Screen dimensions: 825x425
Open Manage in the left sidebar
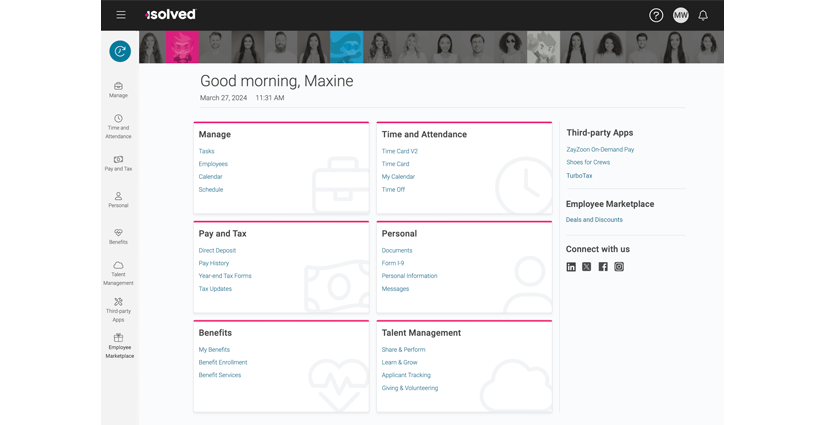(x=119, y=89)
